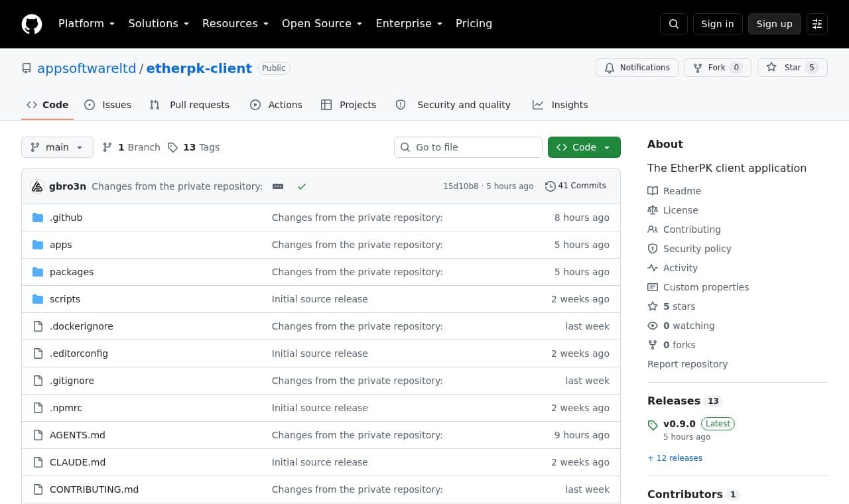This screenshot has width=849, height=504.
Task: Open the Platform dropdown menu
Action: [86, 24]
